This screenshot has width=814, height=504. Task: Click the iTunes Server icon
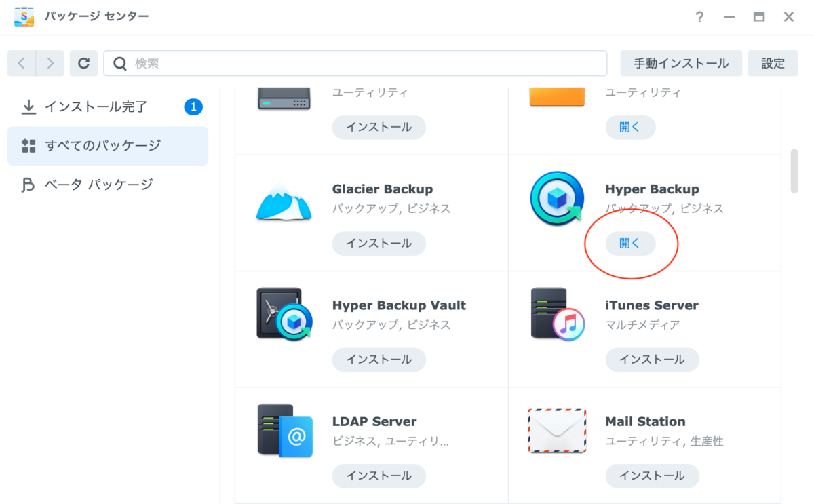click(x=558, y=314)
